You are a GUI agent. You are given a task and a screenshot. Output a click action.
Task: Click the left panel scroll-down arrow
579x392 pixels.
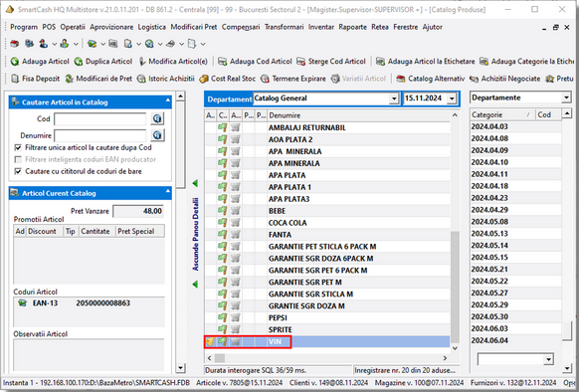coord(180,367)
